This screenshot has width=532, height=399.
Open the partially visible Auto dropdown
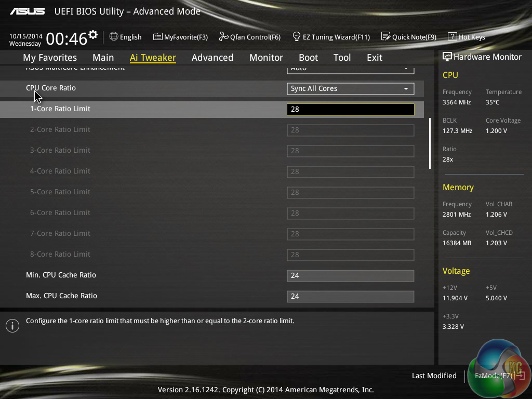351,70
